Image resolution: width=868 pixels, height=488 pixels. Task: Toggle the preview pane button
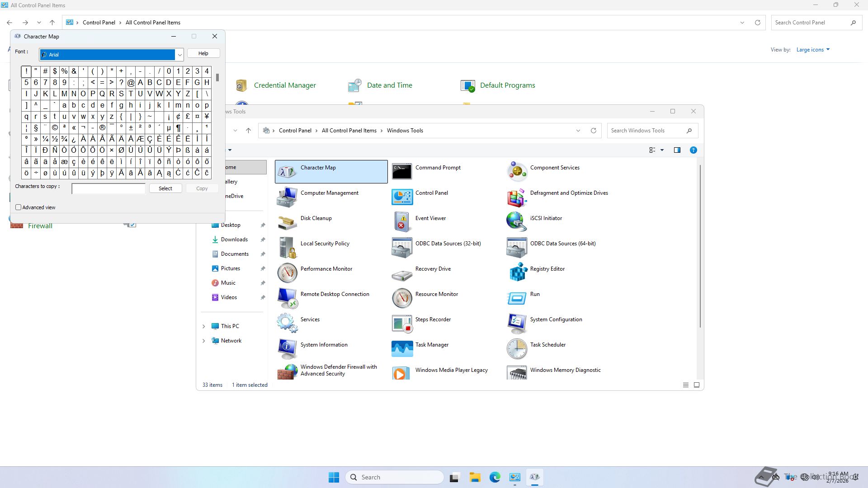point(677,150)
